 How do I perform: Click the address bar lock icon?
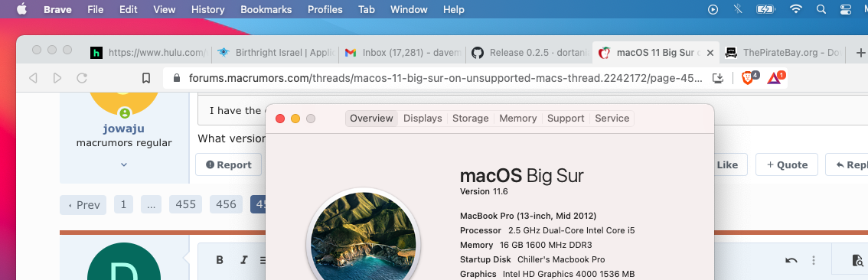coord(177,78)
